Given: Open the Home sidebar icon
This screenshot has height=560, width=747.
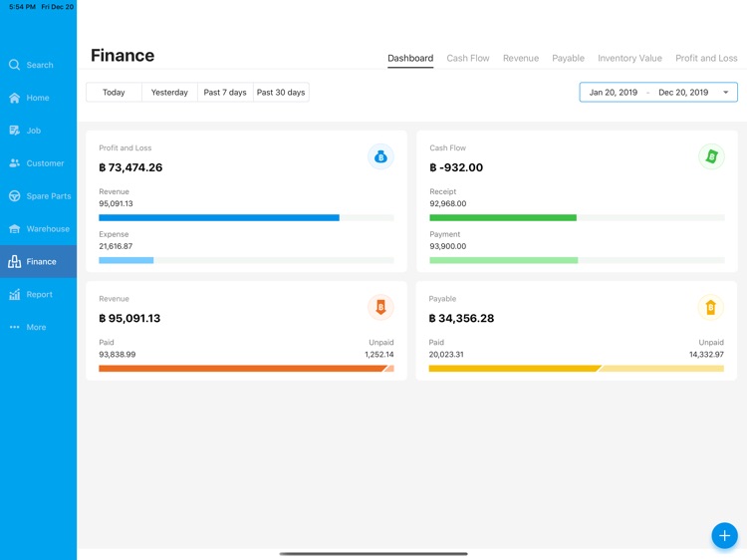Looking at the screenshot, I should click(14, 98).
